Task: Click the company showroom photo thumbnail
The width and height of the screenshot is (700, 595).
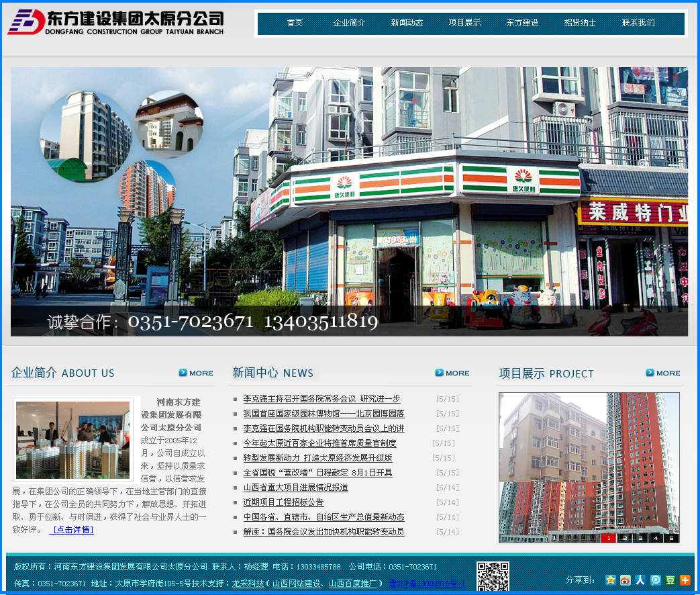Action: coord(73,440)
